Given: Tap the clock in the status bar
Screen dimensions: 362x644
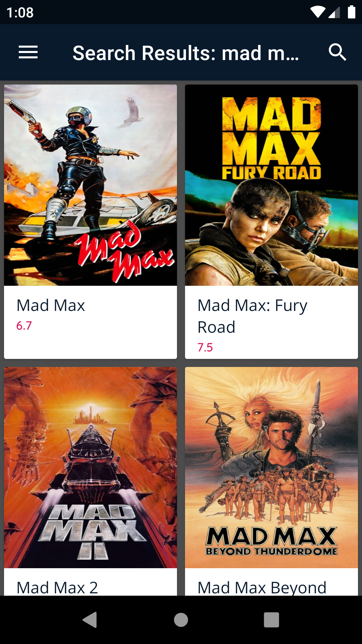Looking at the screenshot, I should [x=20, y=13].
